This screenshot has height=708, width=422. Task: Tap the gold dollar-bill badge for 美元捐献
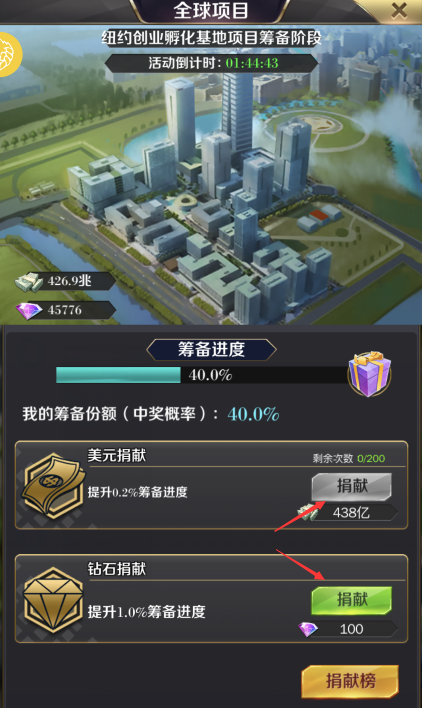click(x=53, y=486)
